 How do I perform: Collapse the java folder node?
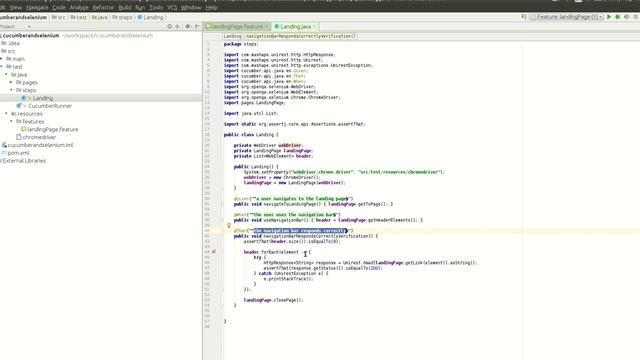pos(7,74)
